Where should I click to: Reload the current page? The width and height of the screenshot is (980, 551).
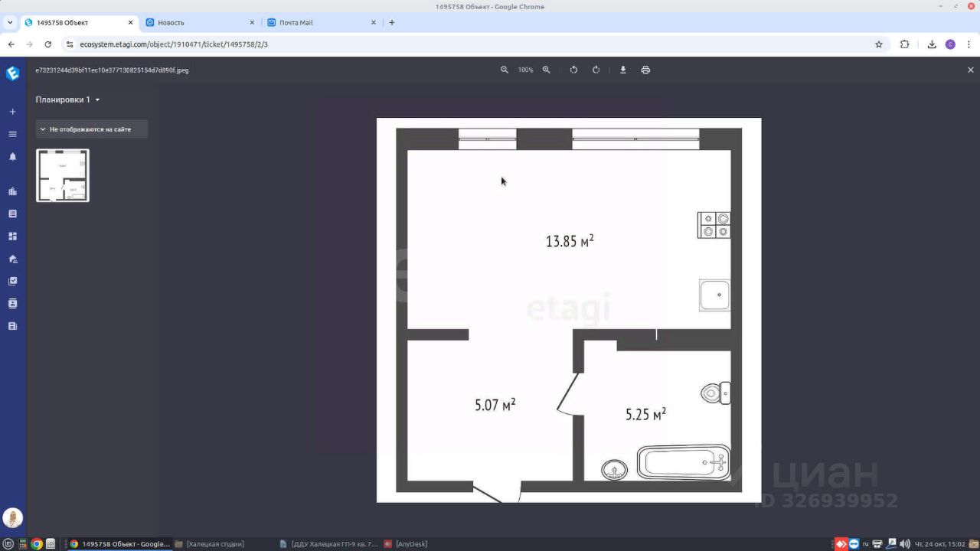[x=47, y=44]
